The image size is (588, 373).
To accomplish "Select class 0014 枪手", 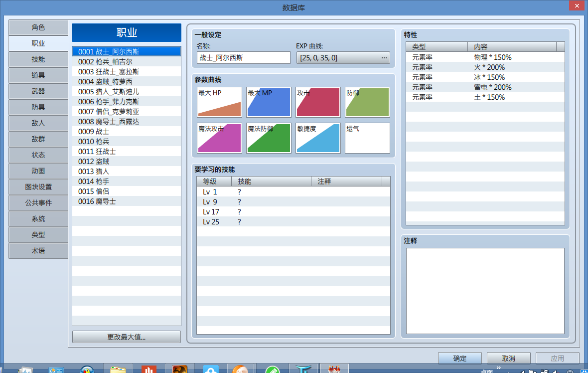I will tap(127, 182).
